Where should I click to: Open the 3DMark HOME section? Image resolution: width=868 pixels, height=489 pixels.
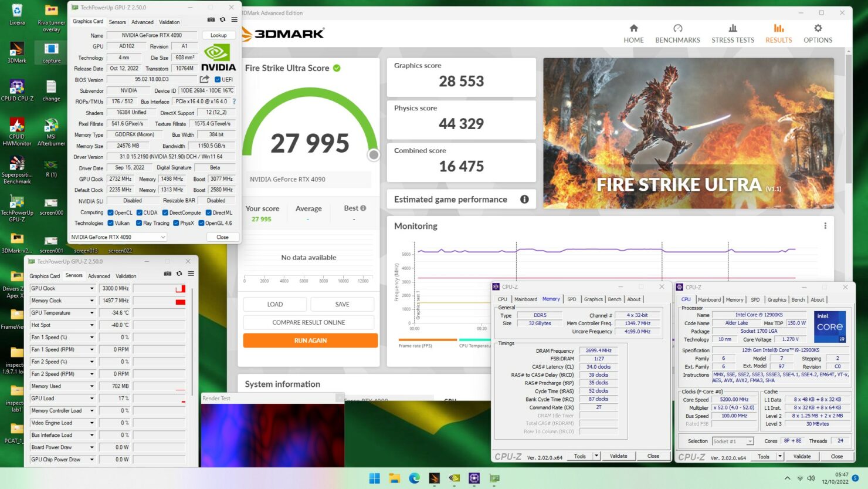[633, 33]
